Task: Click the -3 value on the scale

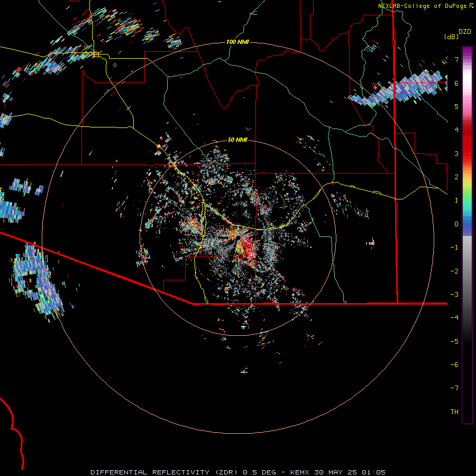Action: point(454,295)
